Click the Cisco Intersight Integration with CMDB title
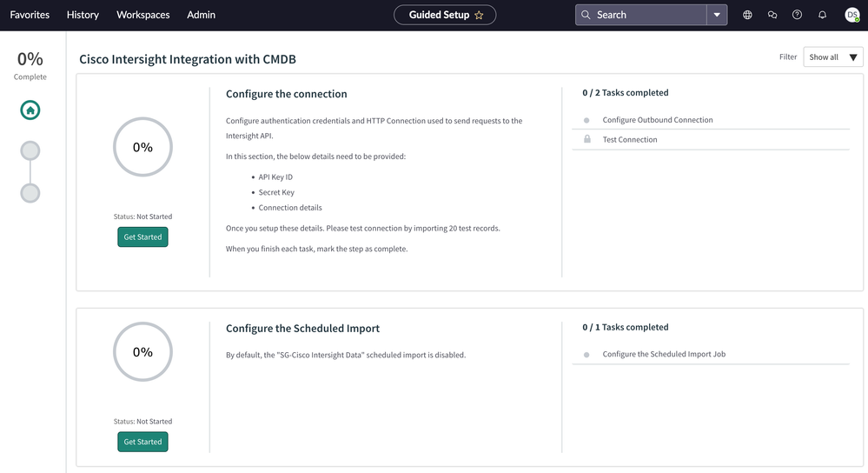The height and width of the screenshot is (473, 868). (188, 59)
